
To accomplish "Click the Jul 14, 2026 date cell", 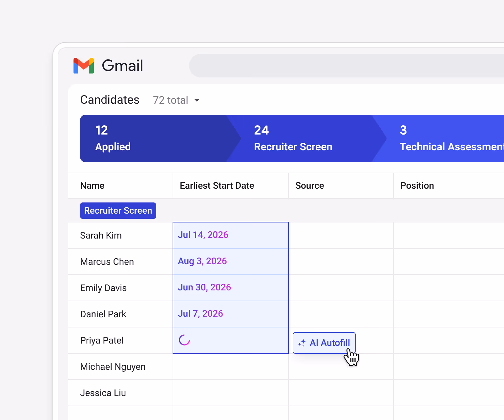I will [x=231, y=235].
